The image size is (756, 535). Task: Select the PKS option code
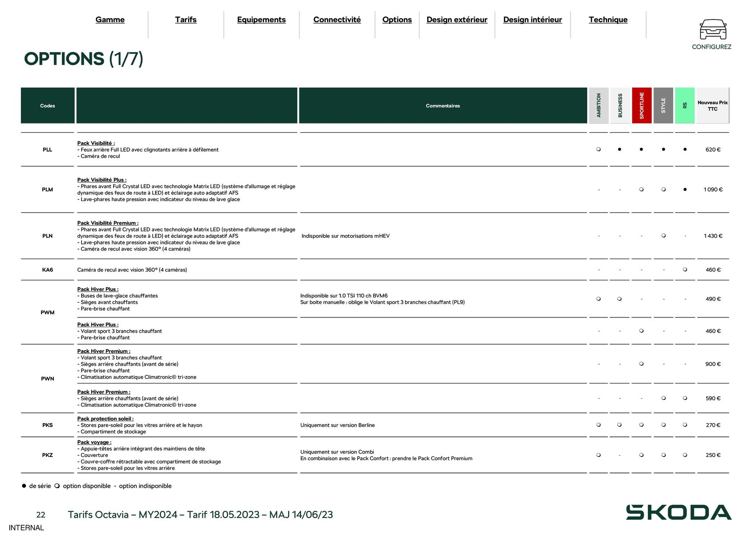(48, 425)
